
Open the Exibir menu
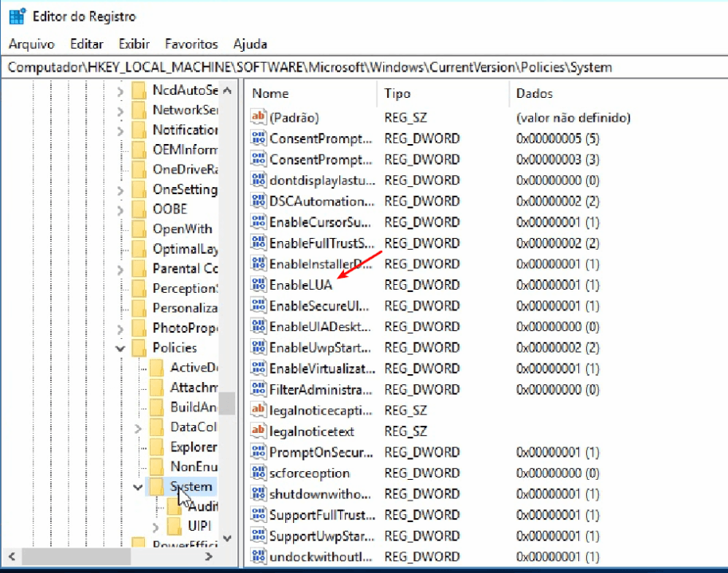click(x=134, y=44)
